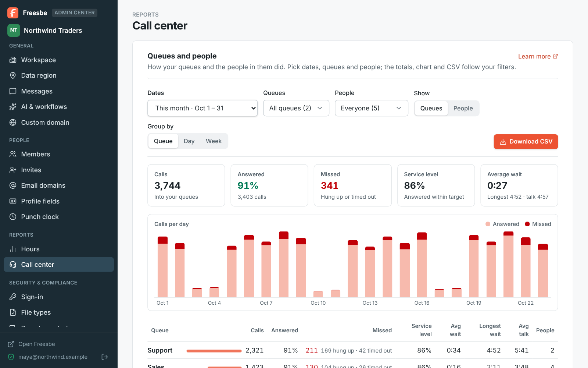
Task: Group by Queue
Action: (163, 141)
